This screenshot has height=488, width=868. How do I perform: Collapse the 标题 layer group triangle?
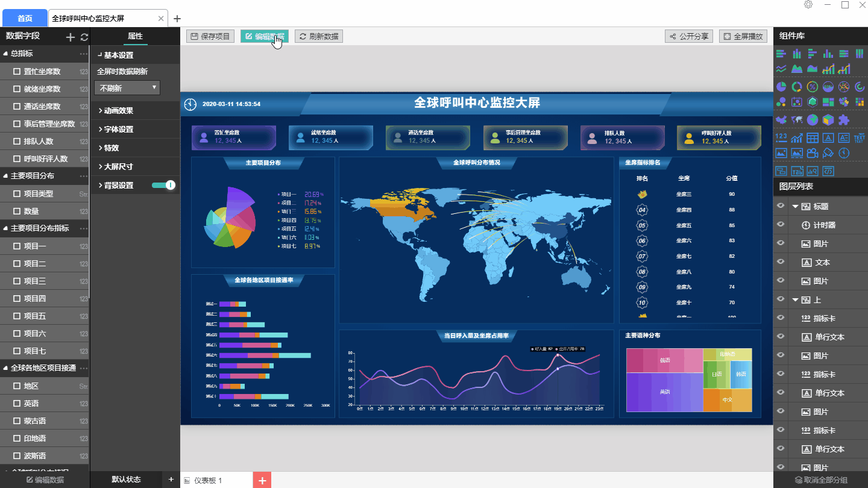(795, 206)
